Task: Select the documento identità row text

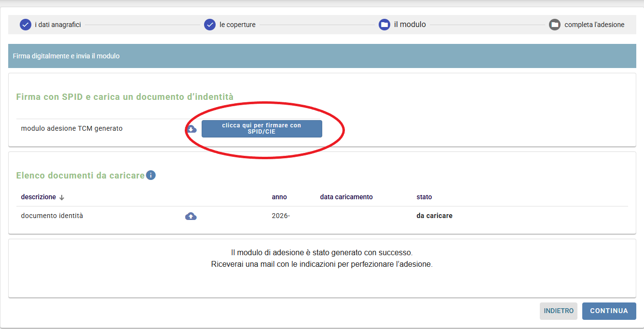Action: pos(52,216)
